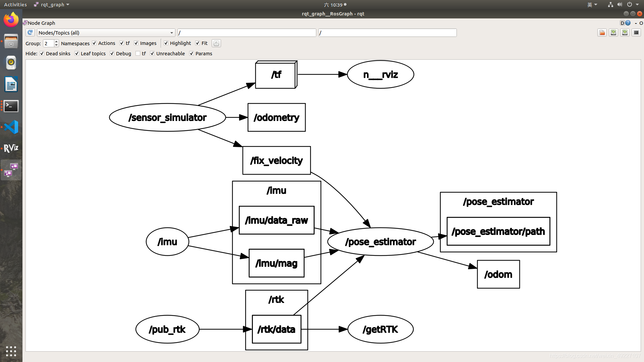Click the fit-in-view icon beside Fit
This screenshot has width=644, height=362.
(x=216, y=43)
